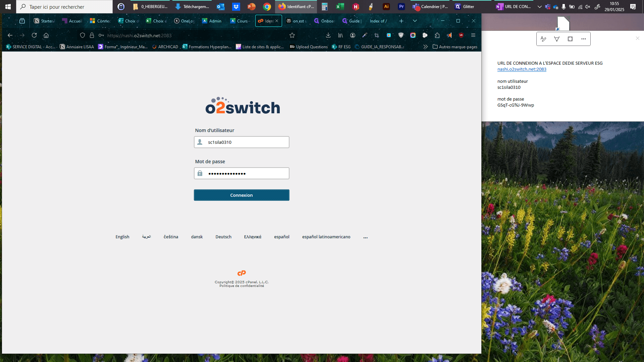Viewport: 644px width, 362px height.
Task: Open the Politique de confidentialité link
Action: 241,286
